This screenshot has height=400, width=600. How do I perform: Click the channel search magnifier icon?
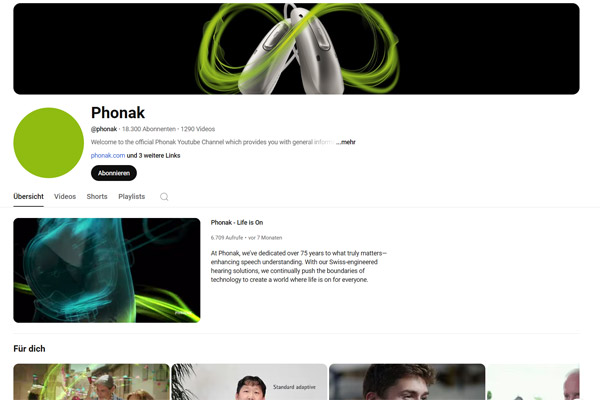164,197
